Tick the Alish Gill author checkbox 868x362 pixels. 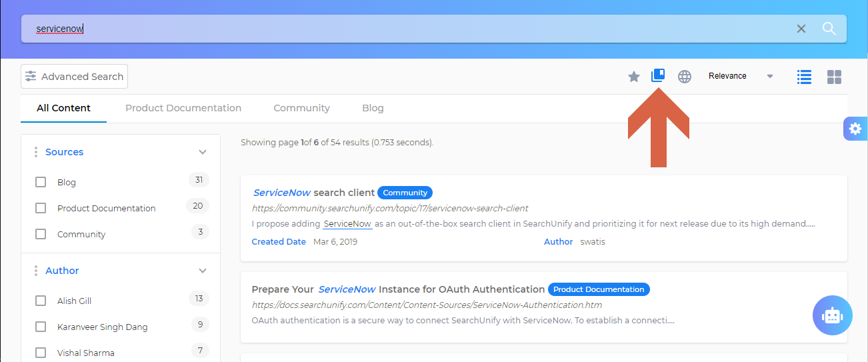click(41, 301)
